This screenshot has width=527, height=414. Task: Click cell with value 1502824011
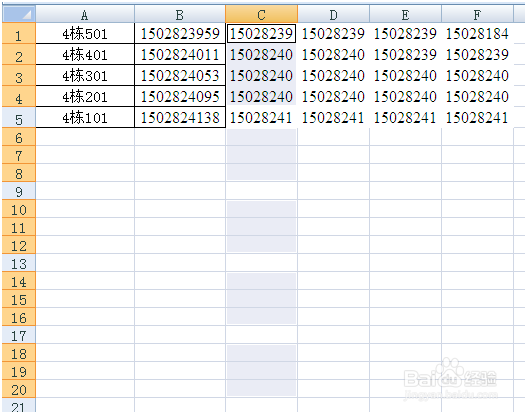(x=180, y=54)
